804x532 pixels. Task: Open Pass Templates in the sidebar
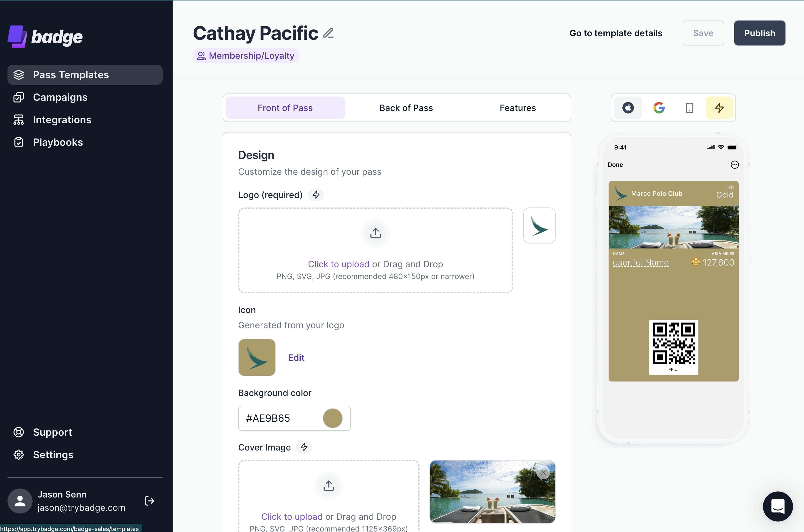(85, 75)
